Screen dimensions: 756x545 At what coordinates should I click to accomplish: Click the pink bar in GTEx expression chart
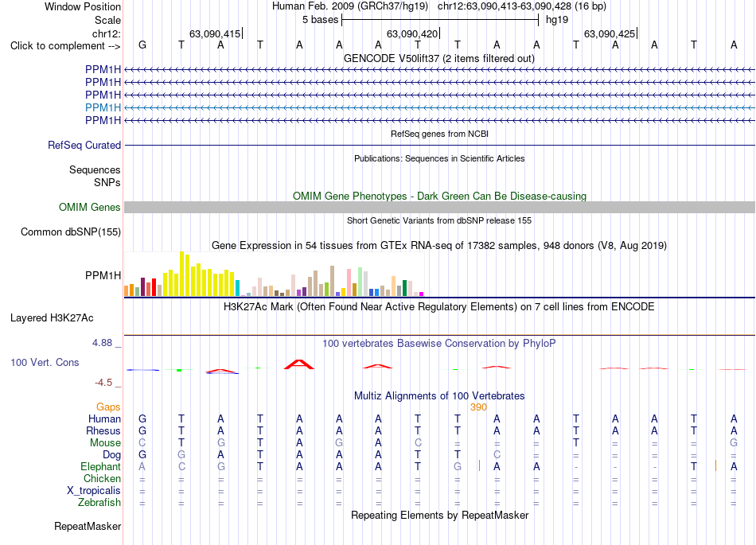click(349, 283)
